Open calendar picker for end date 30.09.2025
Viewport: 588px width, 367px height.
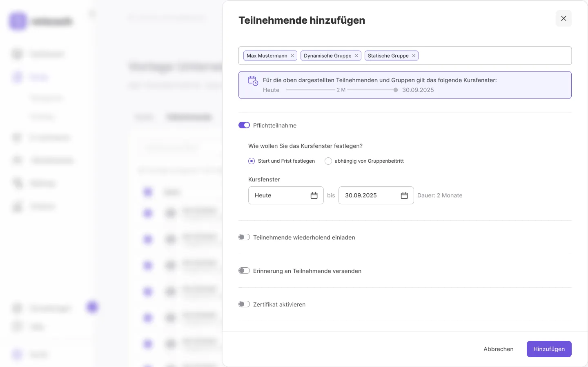point(404,195)
